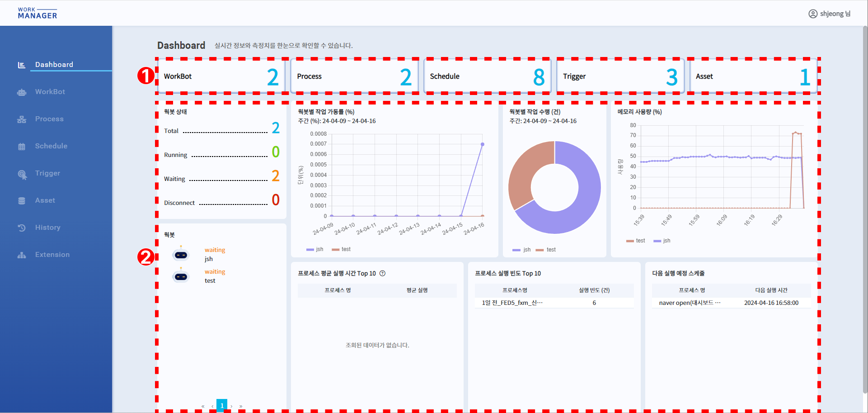Open the Asset menu item

coord(45,200)
